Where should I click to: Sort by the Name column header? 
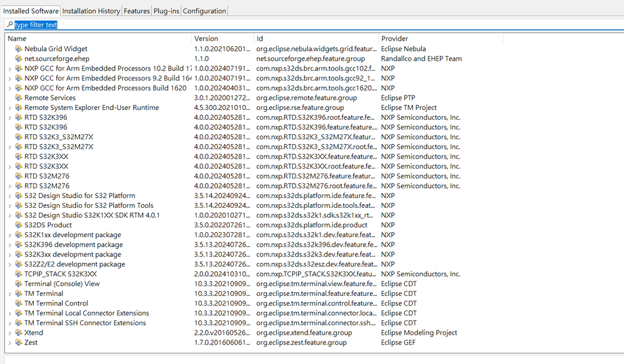[x=98, y=39]
